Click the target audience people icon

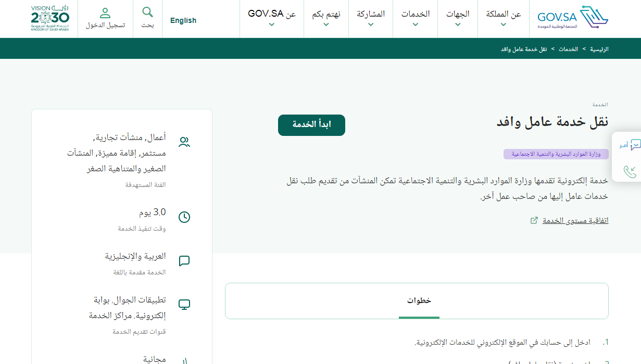click(184, 142)
